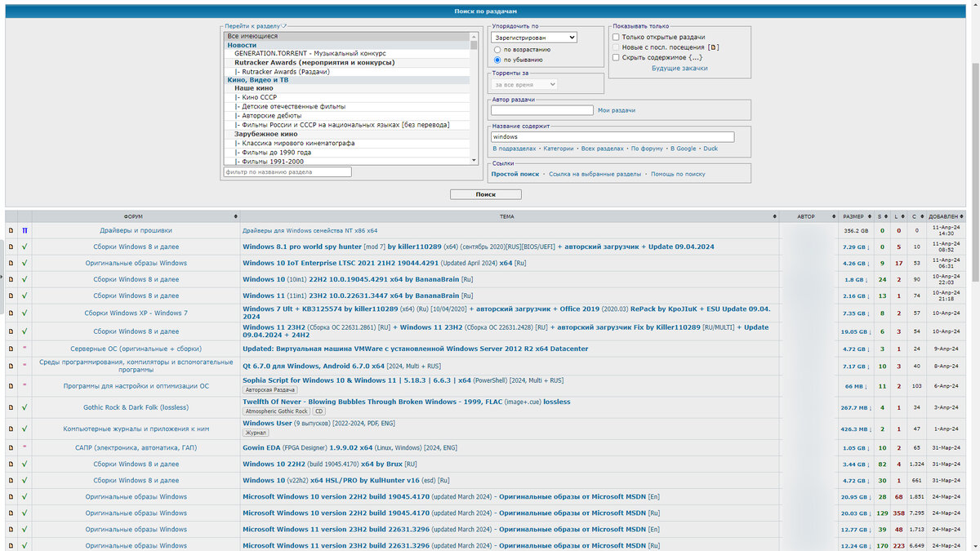Select Детские отечественные фильмы in section list

[x=347, y=106]
